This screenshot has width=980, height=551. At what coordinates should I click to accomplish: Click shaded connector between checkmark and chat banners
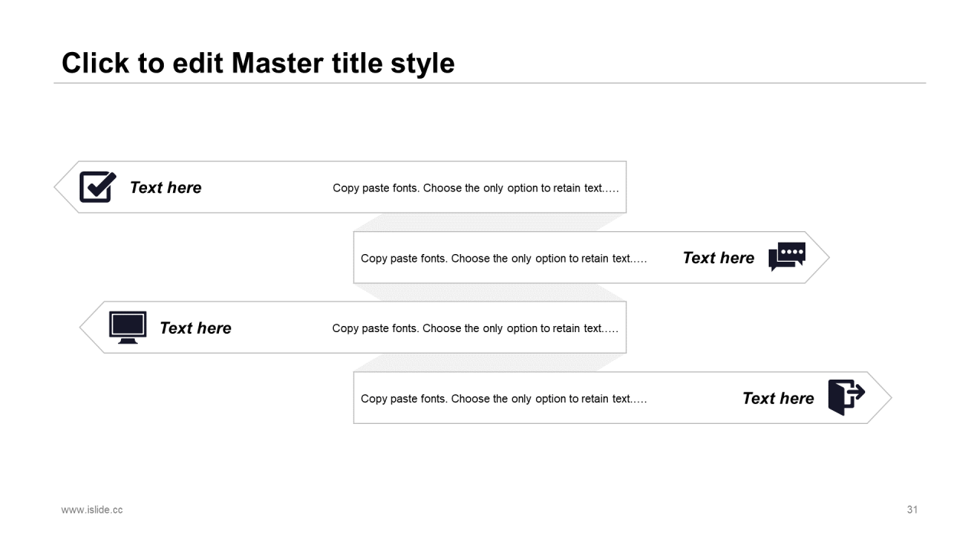coord(490,222)
